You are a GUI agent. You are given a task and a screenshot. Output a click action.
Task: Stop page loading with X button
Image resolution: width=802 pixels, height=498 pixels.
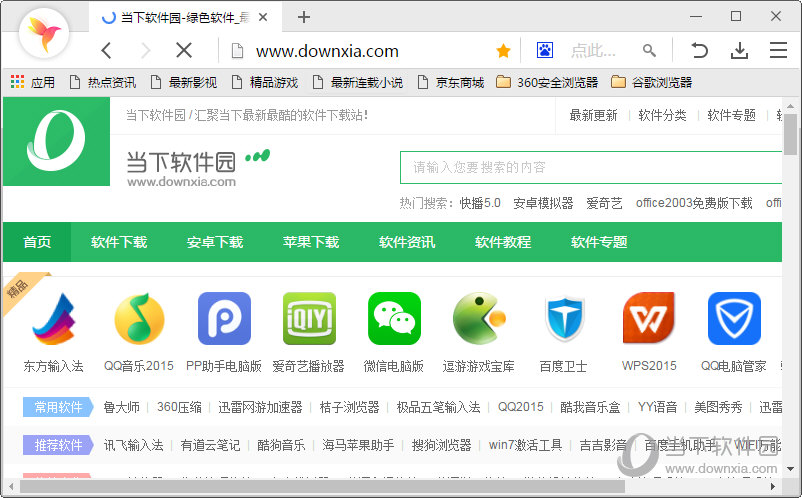184,51
